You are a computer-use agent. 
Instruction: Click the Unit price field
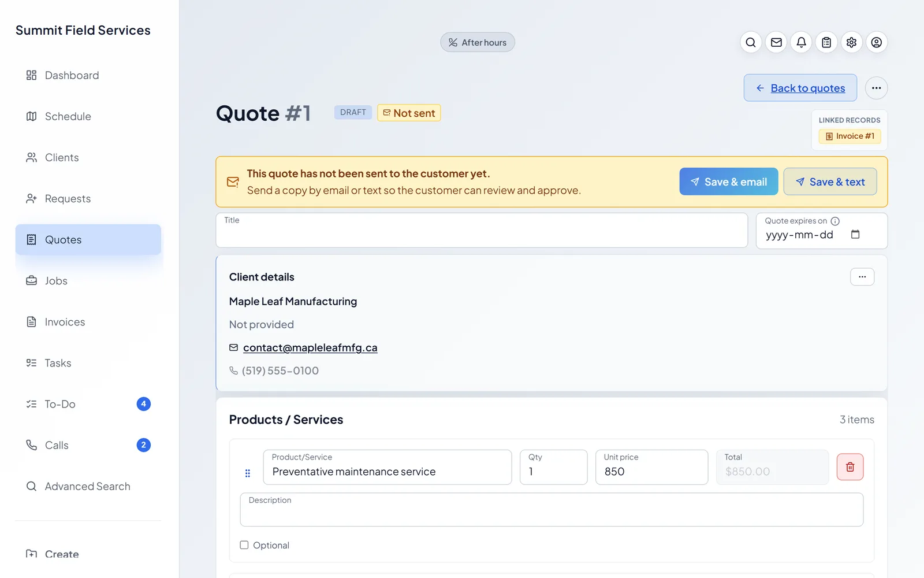point(651,467)
